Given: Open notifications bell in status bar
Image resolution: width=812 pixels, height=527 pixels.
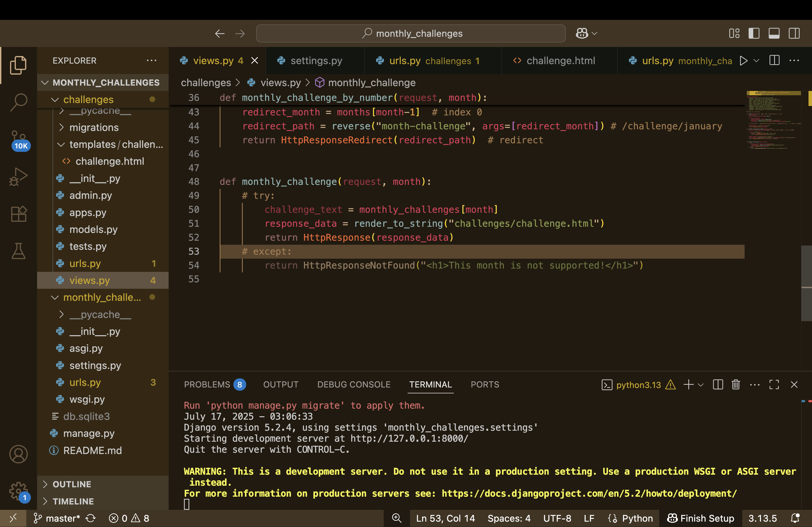Looking at the screenshot, I should click(795, 518).
